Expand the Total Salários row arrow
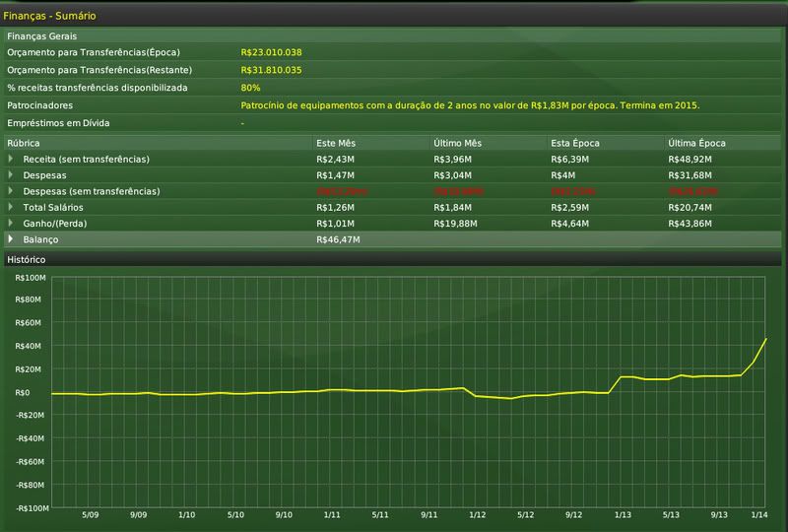 click(12, 207)
